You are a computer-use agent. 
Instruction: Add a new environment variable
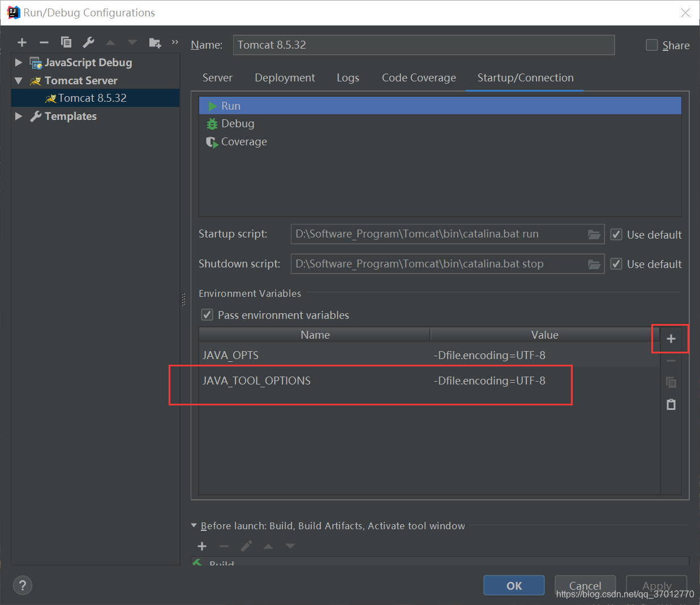[x=671, y=339]
